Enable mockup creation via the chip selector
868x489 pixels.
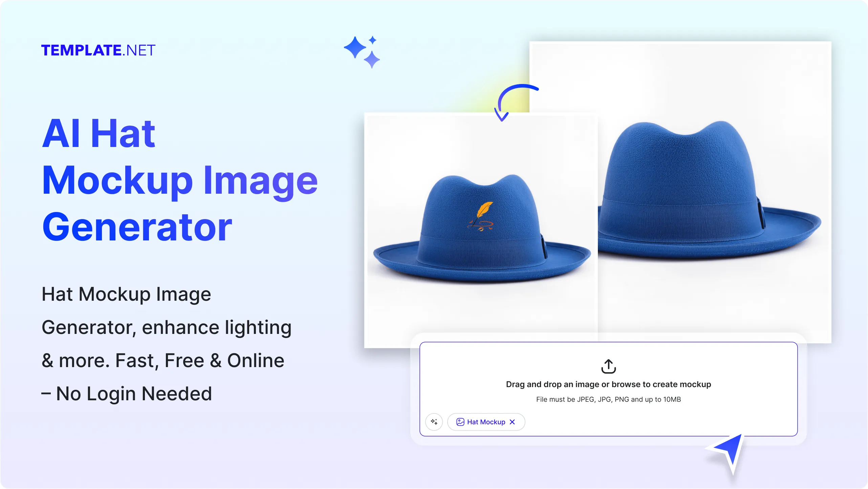tap(486, 422)
